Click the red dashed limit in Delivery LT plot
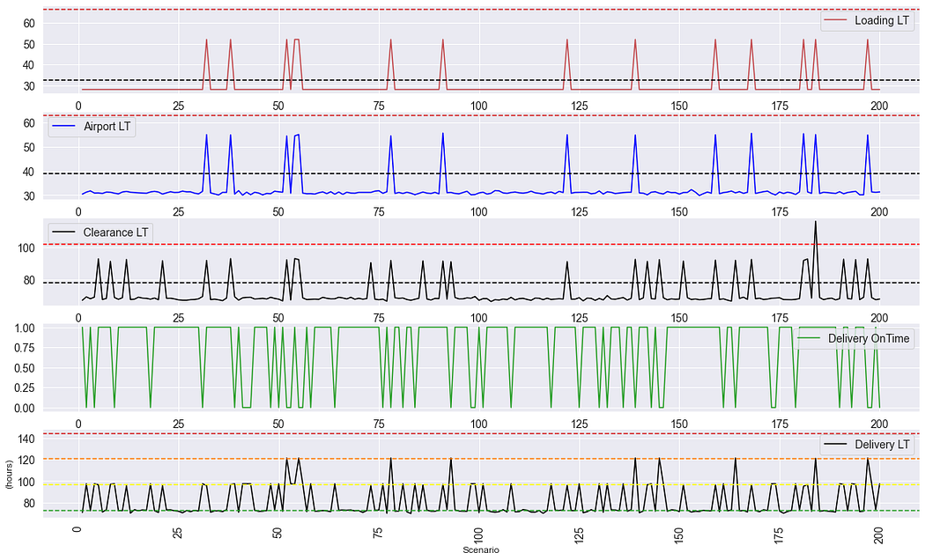 coord(440,433)
